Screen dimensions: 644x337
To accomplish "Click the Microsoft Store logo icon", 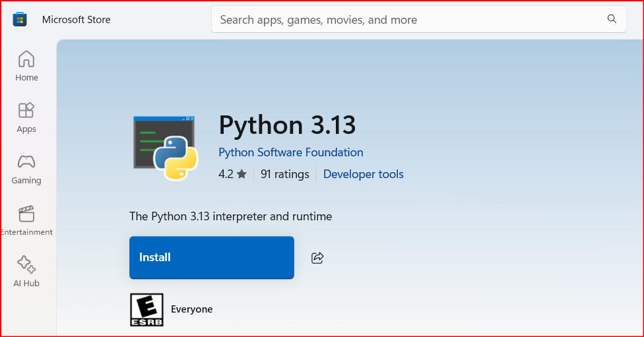I will 20,19.
